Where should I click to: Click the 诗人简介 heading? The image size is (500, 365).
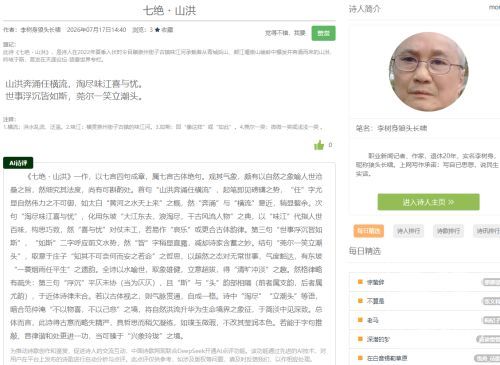pyautogui.click(x=365, y=9)
